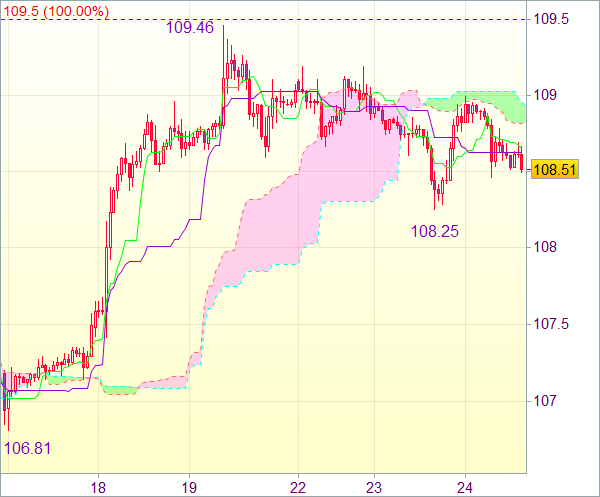The height and width of the screenshot is (497, 600).
Task: Click the 107 price axis label
Action: coord(545,401)
